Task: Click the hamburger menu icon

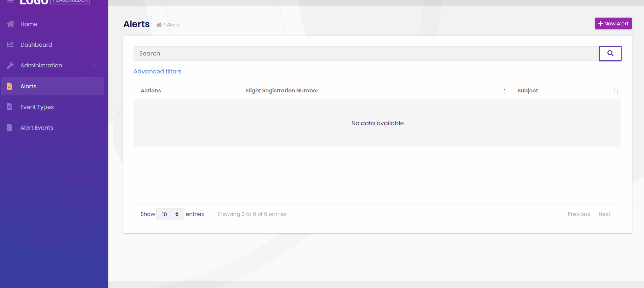Action: point(11,1)
